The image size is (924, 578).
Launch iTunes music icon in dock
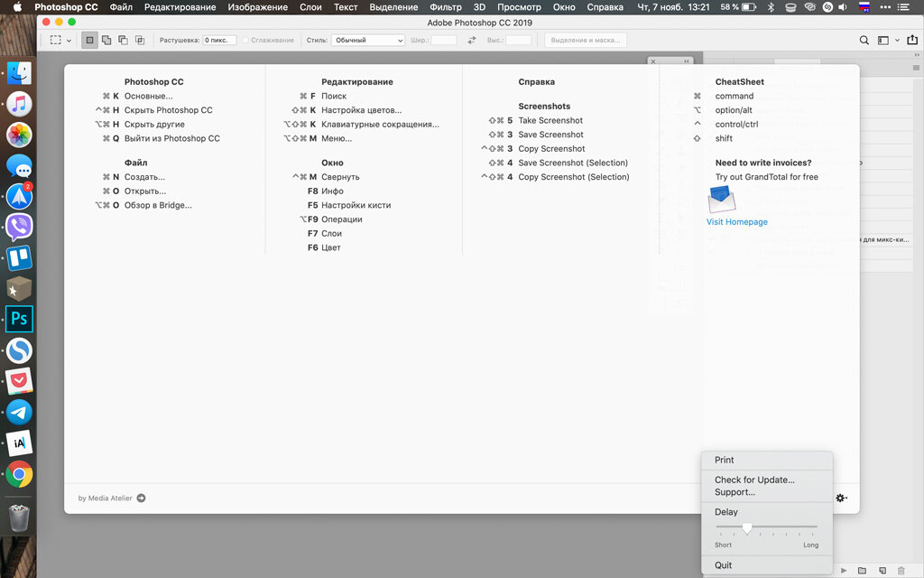(x=19, y=104)
